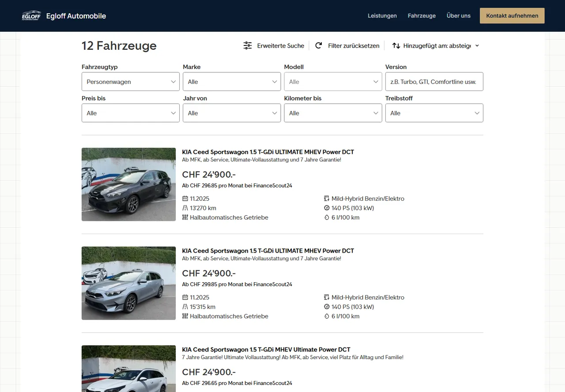Open the white KIA Ceed photo
Image resolution: width=565 pixels, height=392 pixels.
(128, 369)
